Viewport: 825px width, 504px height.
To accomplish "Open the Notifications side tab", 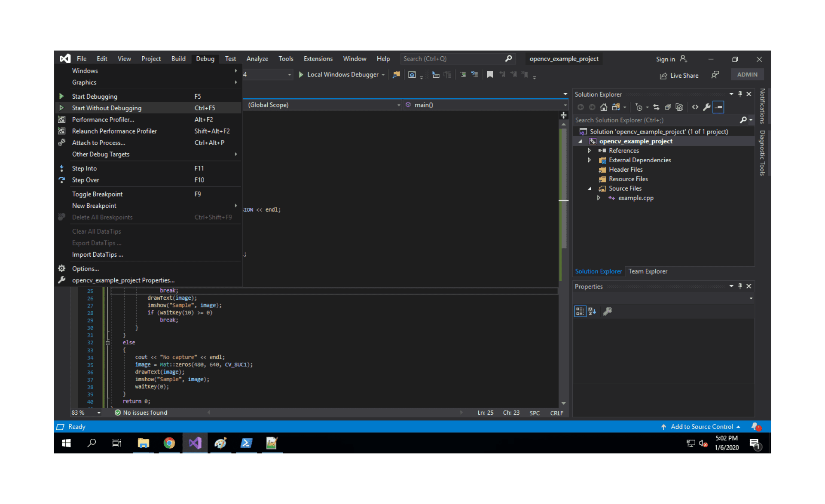I will pos(762,106).
